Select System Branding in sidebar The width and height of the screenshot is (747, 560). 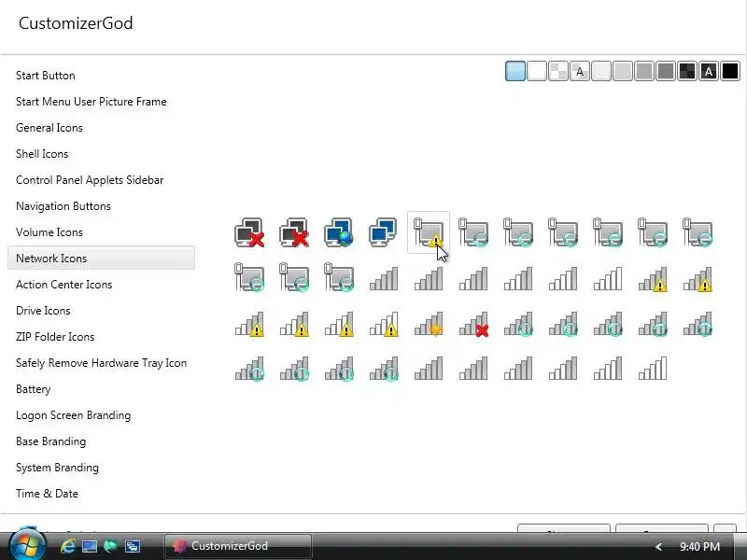coord(57,468)
